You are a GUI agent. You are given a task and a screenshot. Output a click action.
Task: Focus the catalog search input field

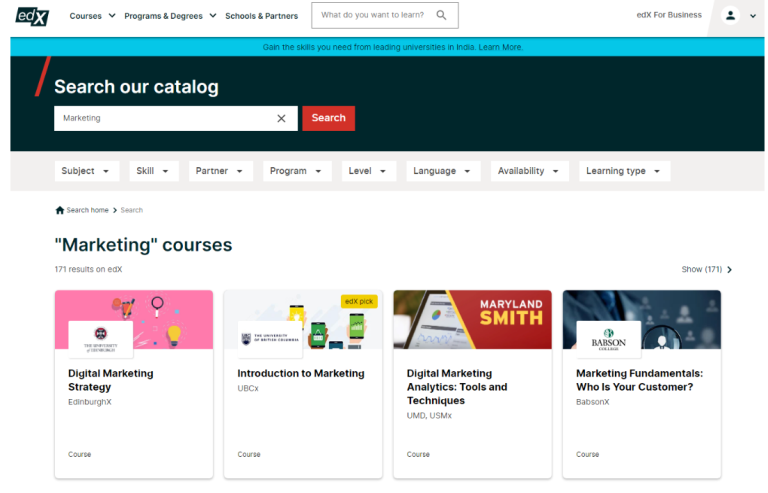[165, 118]
